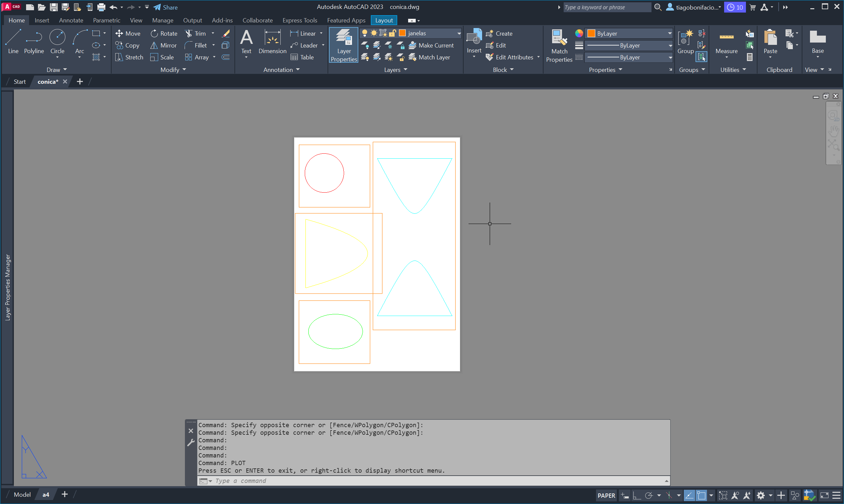Open the Circle tool dropdown arrow
Screen dimensions: 844x504
click(x=57, y=57)
